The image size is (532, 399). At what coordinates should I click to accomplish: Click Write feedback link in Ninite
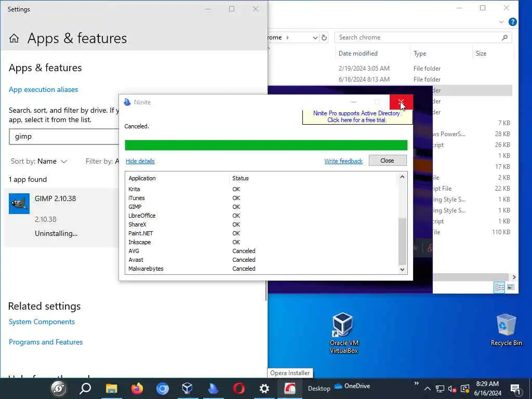click(343, 161)
